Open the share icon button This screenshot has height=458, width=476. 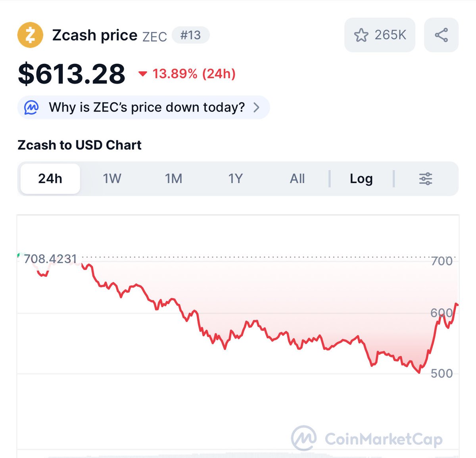(441, 35)
